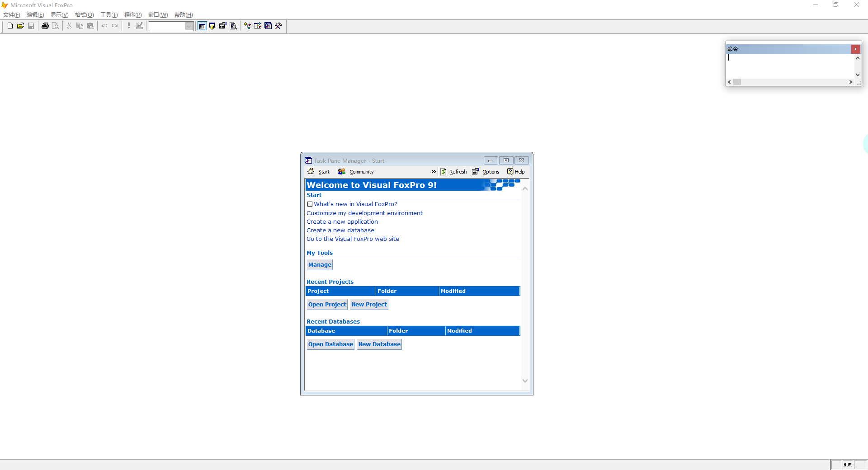Click the overflow chevron in Task Pane Manager
Screen dimensions: 868x470
point(434,172)
